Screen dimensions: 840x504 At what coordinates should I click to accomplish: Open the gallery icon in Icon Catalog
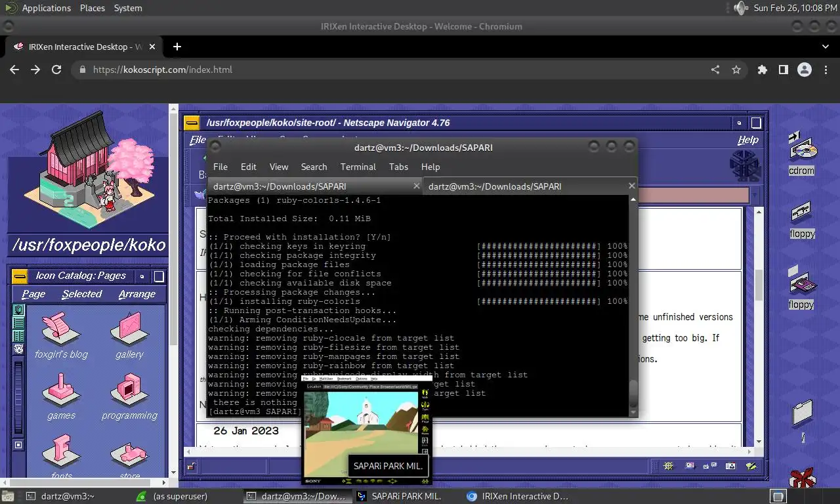[x=129, y=328]
